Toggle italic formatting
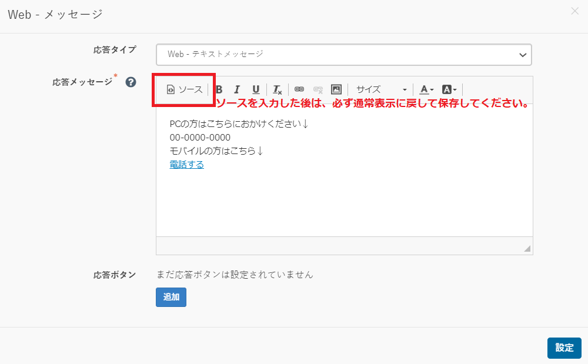Screen dimensions: 588x364 pos(237,89)
